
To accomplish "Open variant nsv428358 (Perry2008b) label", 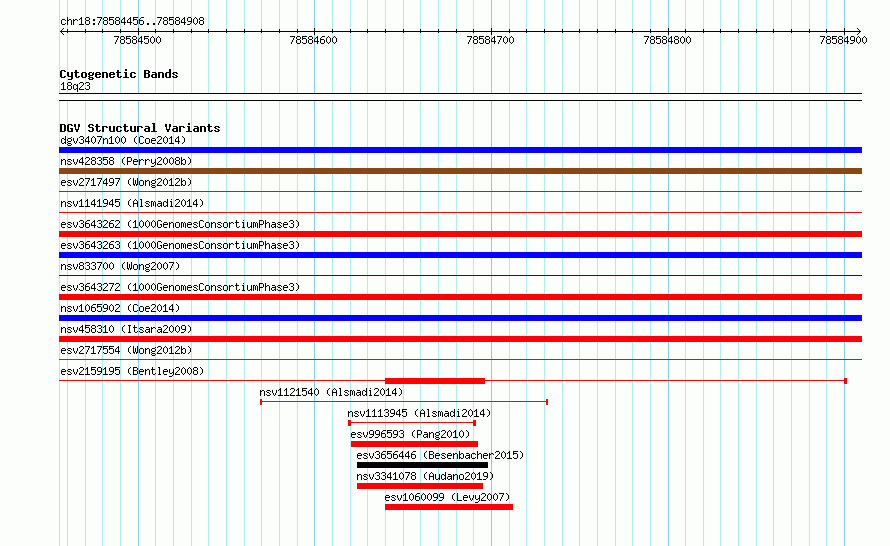I will [126, 161].
